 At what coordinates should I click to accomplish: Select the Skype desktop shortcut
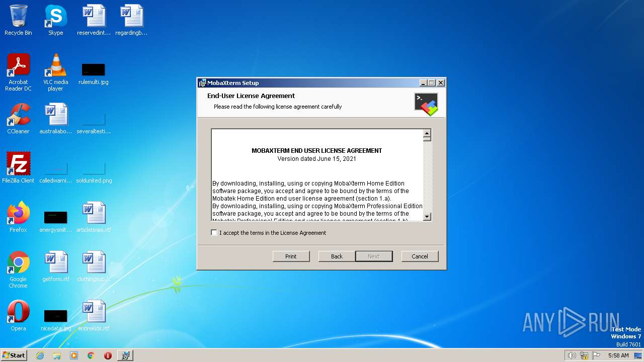coord(55,20)
